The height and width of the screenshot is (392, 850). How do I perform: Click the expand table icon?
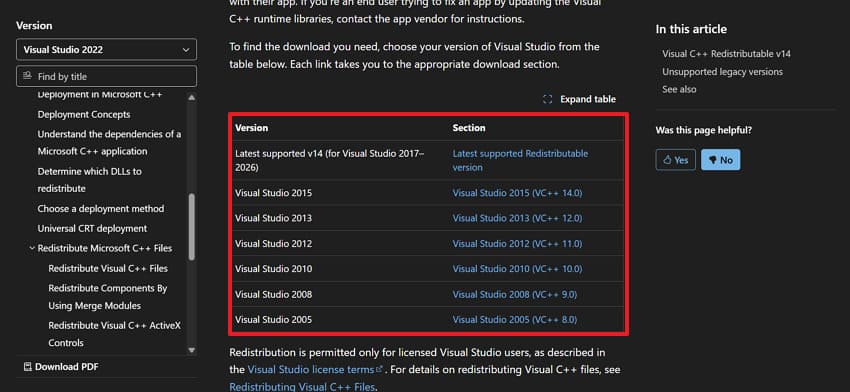[548, 99]
